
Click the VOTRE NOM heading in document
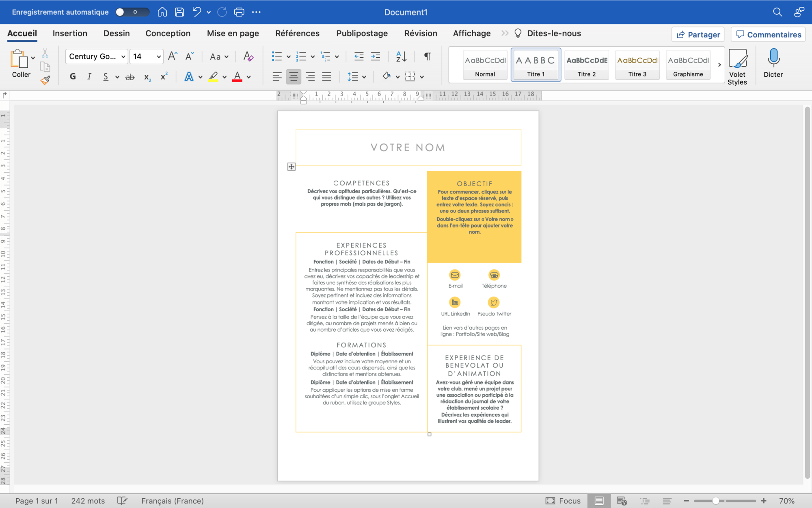click(408, 148)
